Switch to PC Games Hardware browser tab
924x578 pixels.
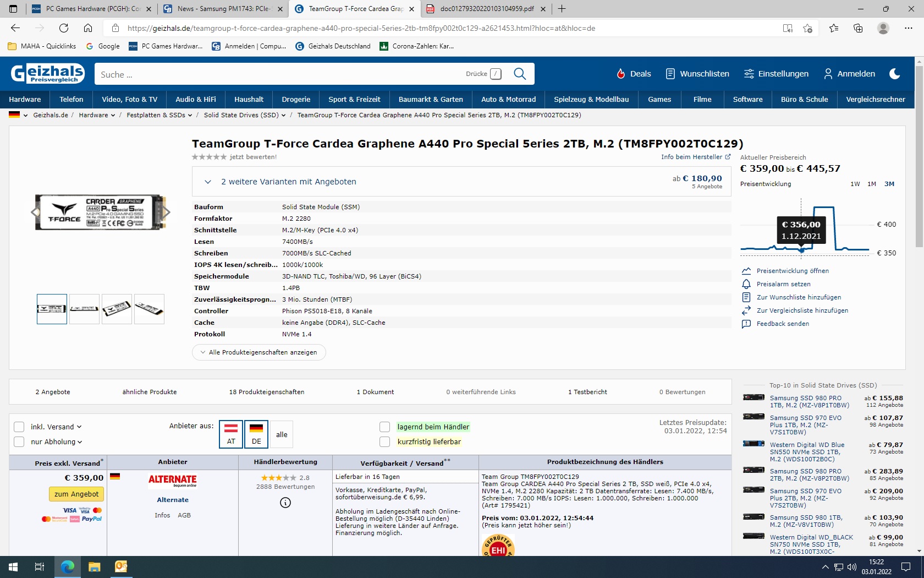(91, 9)
